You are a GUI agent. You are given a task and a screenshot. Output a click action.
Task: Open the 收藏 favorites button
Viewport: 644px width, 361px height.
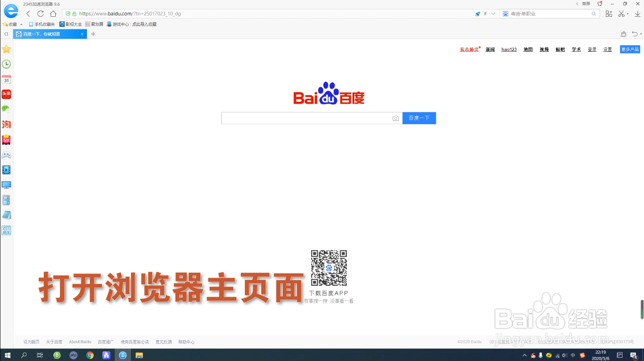(x=10, y=24)
